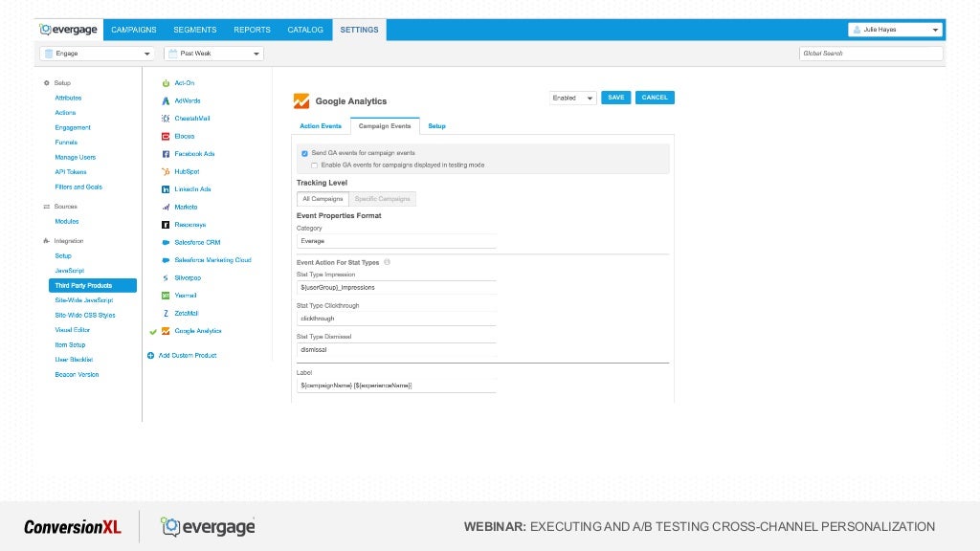The height and width of the screenshot is (551, 980).
Task: Click the LinkedIn Ads icon
Action: 166,189
